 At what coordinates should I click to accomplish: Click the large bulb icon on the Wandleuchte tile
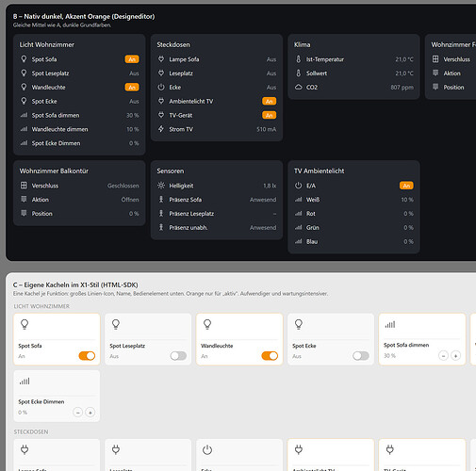[207, 324]
